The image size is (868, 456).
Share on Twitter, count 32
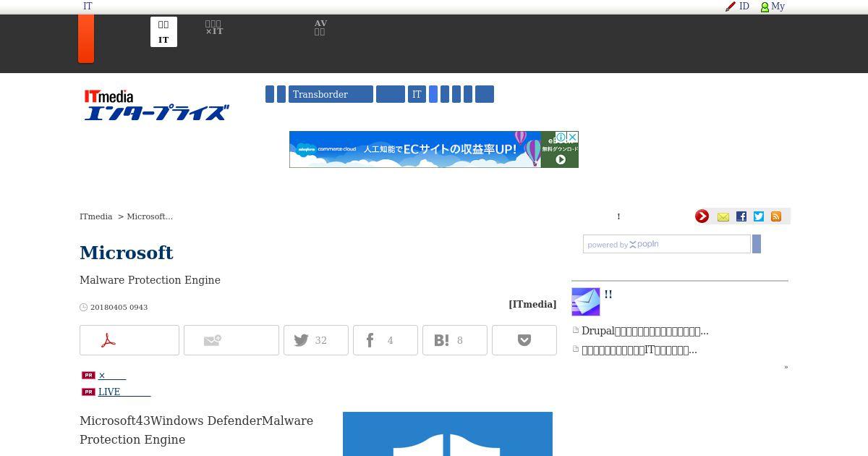pos(316,340)
